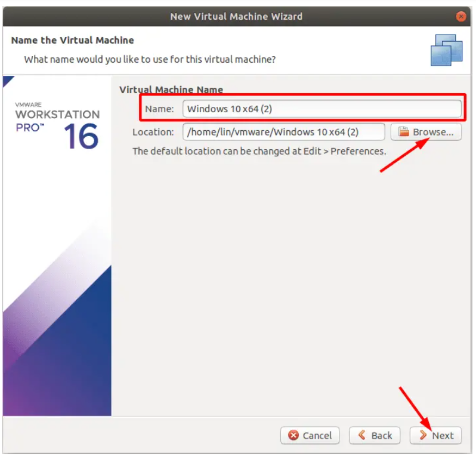Viewport: 476px width, 456px height.
Task: Cancel the New Virtual Machine Wizard
Action: pos(310,435)
